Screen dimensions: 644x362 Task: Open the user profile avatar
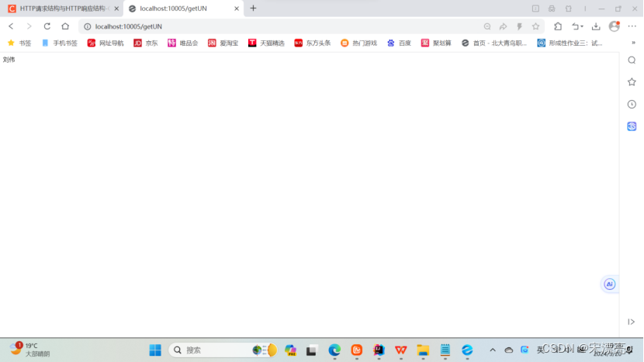(615, 26)
